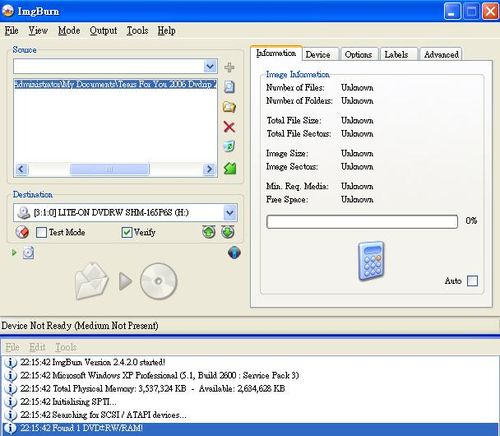This screenshot has height=436, width=500.
Task: Click the blue globe info icon
Action: point(234,252)
